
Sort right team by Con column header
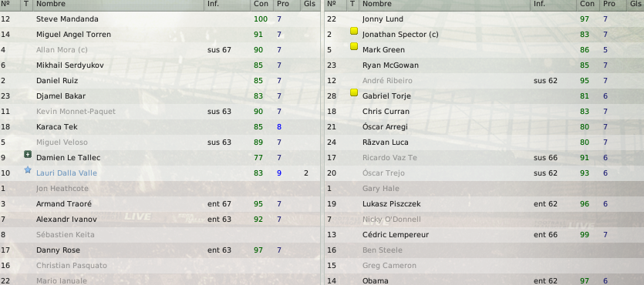click(x=588, y=4)
